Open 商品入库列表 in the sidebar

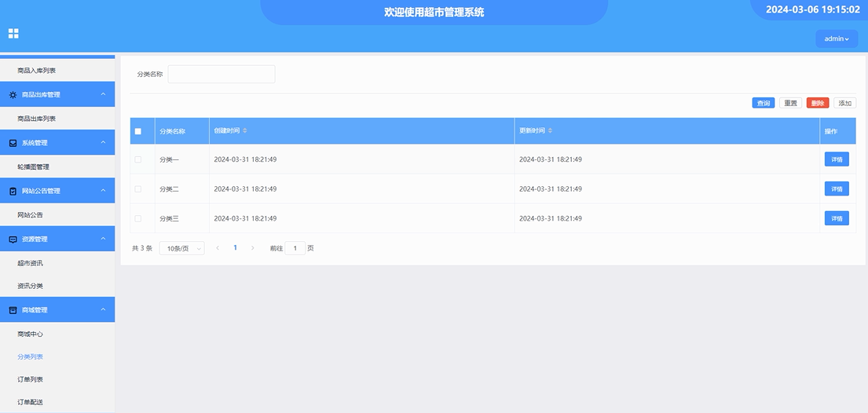(37, 71)
